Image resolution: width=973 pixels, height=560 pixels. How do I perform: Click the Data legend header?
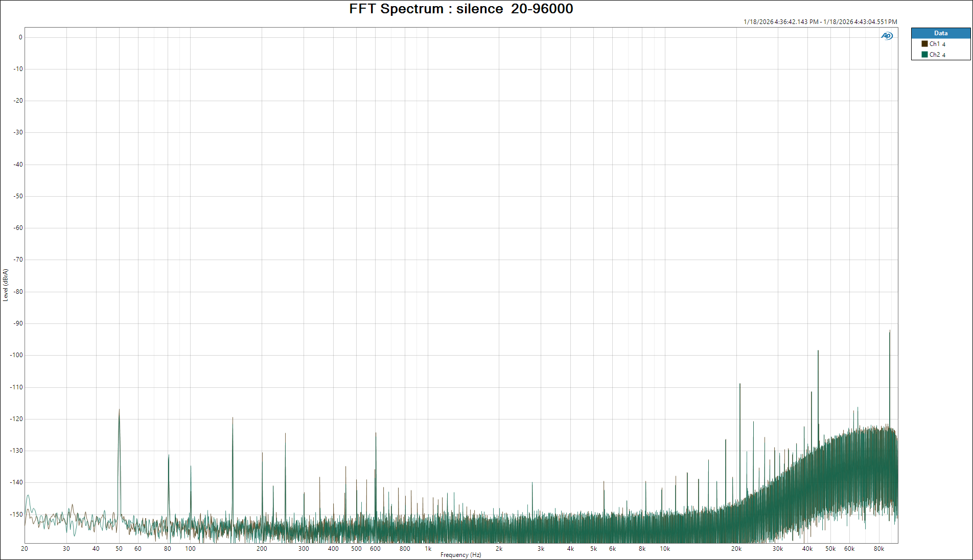pyautogui.click(x=940, y=33)
